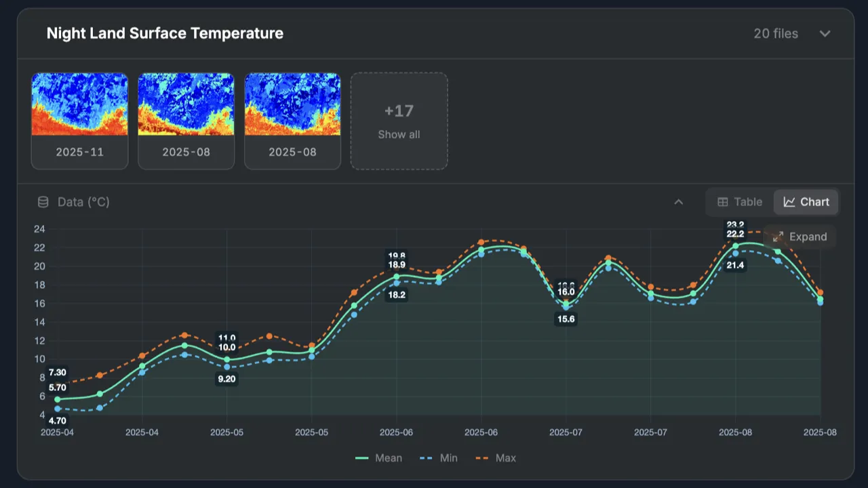The width and height of the screenshot is (868, 488).
Task: Click the Expand arrows icon
Action: click(778, 237)
